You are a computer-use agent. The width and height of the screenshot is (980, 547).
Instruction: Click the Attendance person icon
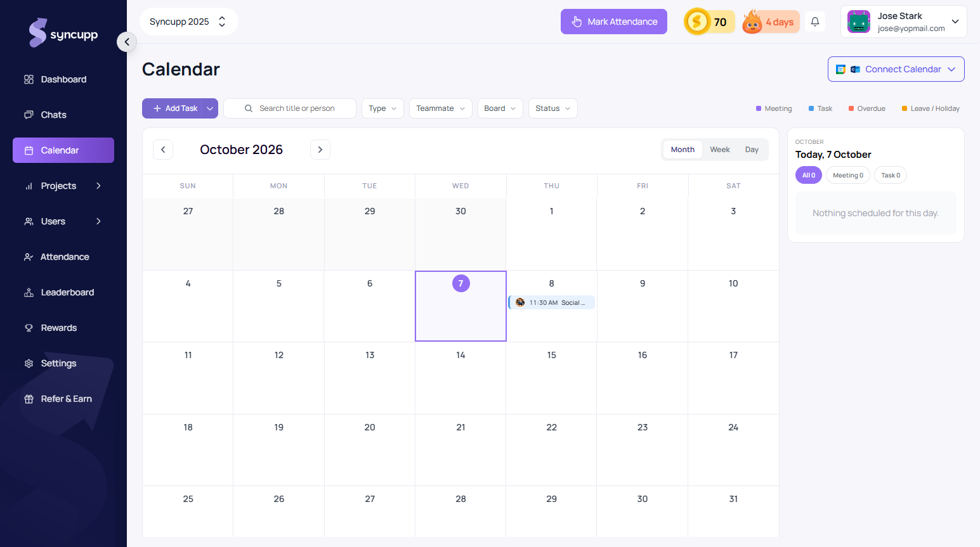point(29,257)
